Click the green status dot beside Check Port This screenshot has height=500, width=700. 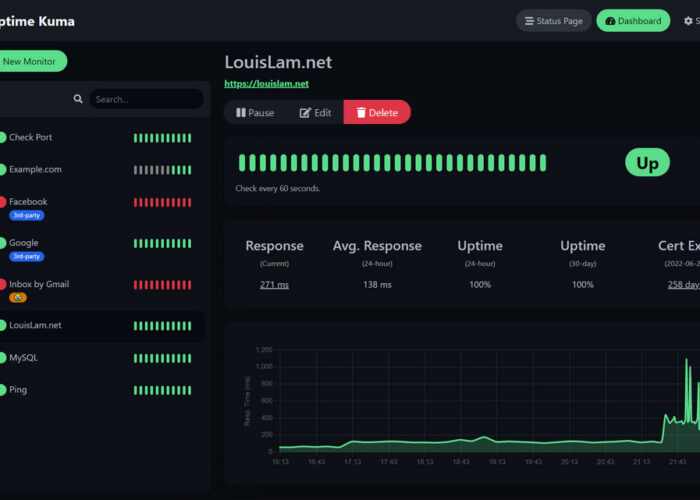(x=2, y=138)
